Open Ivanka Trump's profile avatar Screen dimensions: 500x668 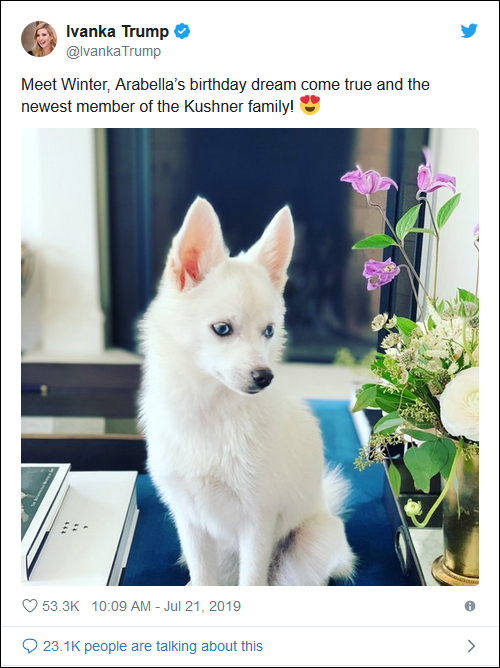pos(39,39)
